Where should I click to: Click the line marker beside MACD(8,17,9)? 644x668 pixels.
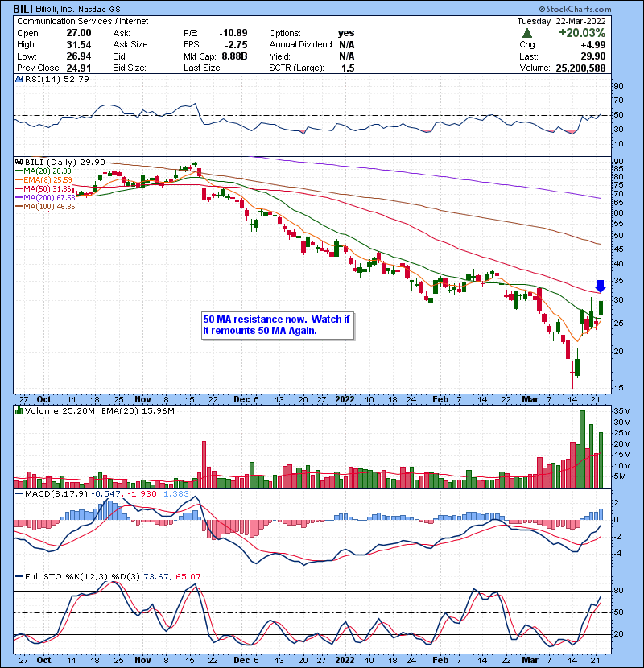pyautogui.click(x=19, y=494)
